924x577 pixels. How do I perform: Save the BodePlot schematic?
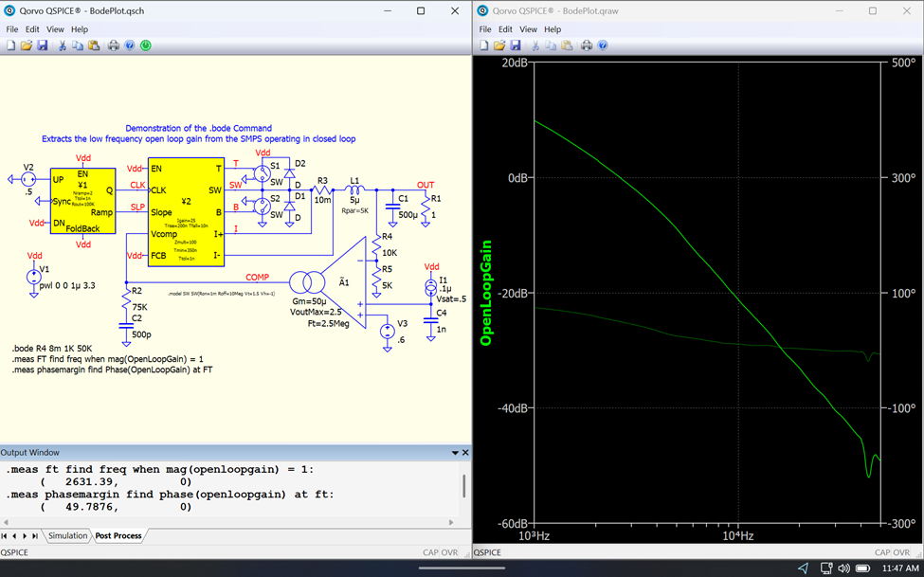[43, 45]
